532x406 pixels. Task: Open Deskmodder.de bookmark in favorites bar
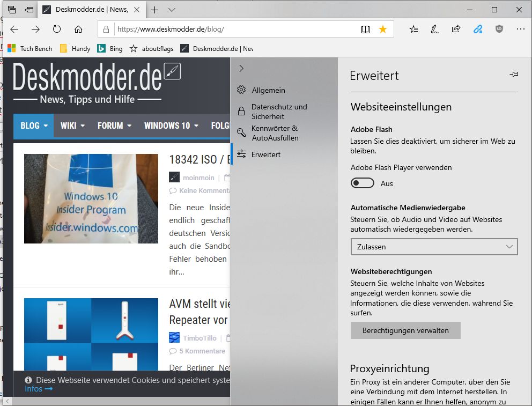coord(217,48)
